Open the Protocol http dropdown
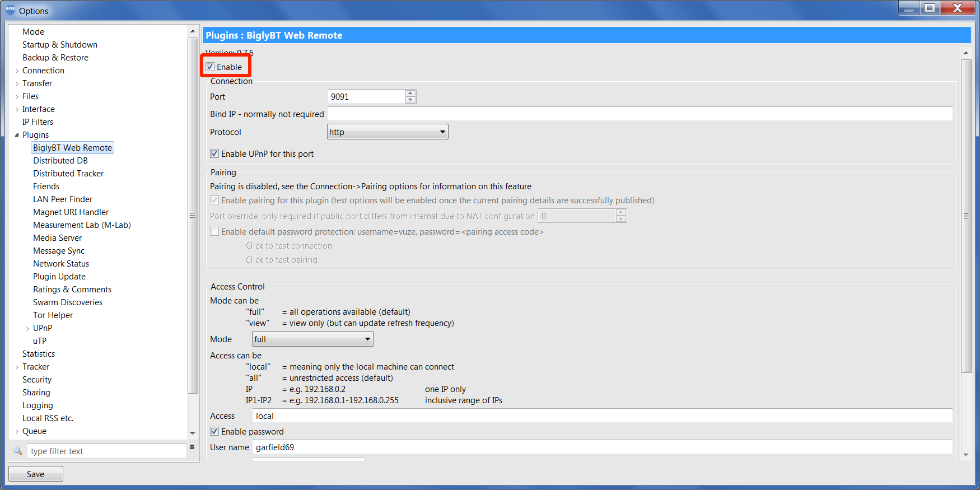The height and width of the screenshot is (490, 980). (x=388, y=132)
